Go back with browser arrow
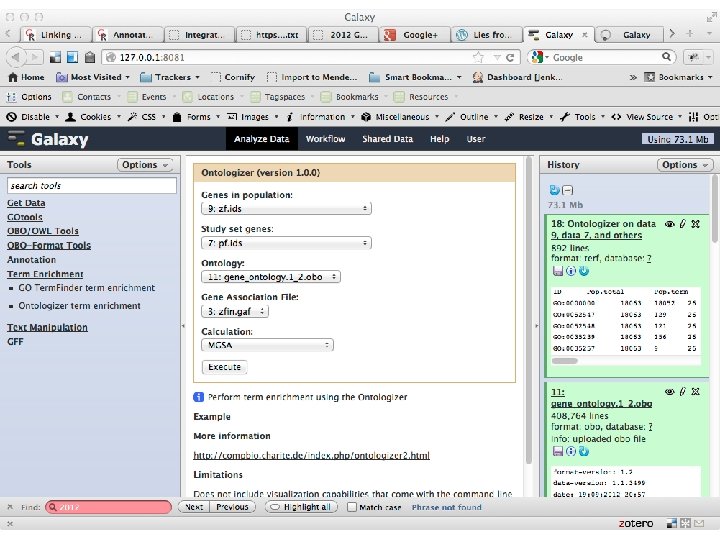Viewport: 720px width, 540px height. point(16,57)
